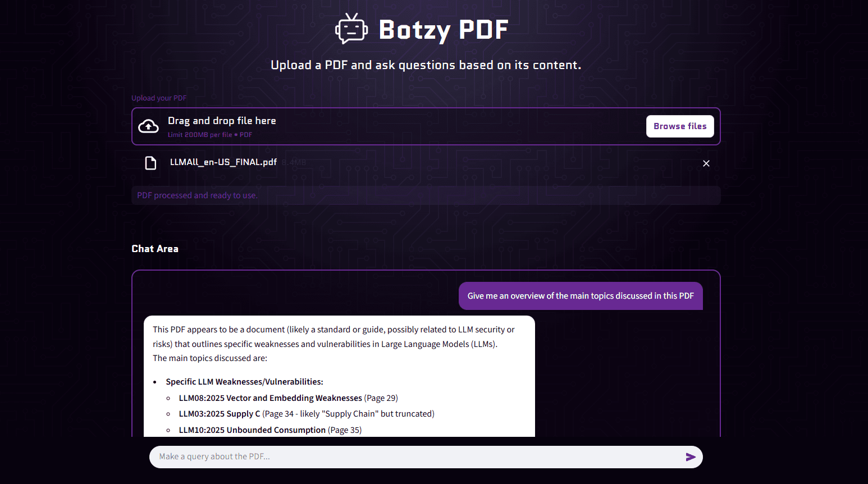Click the filename LLMAll_en-US_FINAL.pdf
868x484 pixels.
[x=223, y=162]
